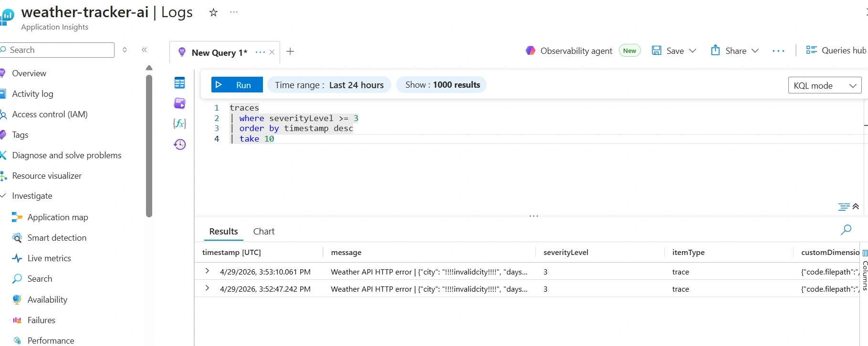Run the query
The width and height of the screenshot is (868, 346).
click(237, 85)
